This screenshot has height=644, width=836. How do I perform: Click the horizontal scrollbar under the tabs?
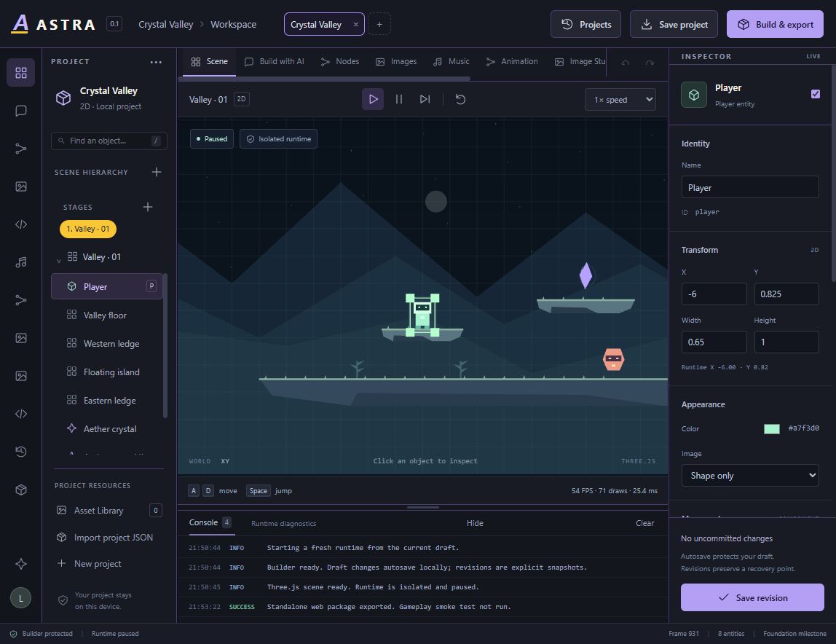click(326, 79)
